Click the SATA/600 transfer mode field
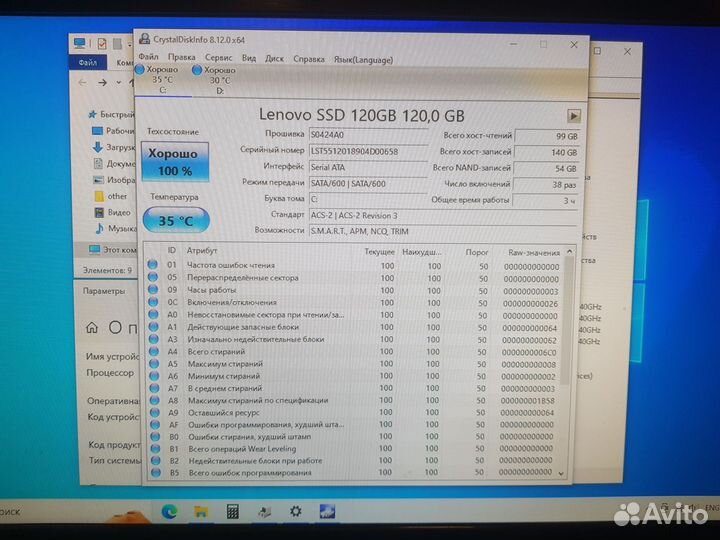The image size is (720, 540). click(x=368, y=184)
